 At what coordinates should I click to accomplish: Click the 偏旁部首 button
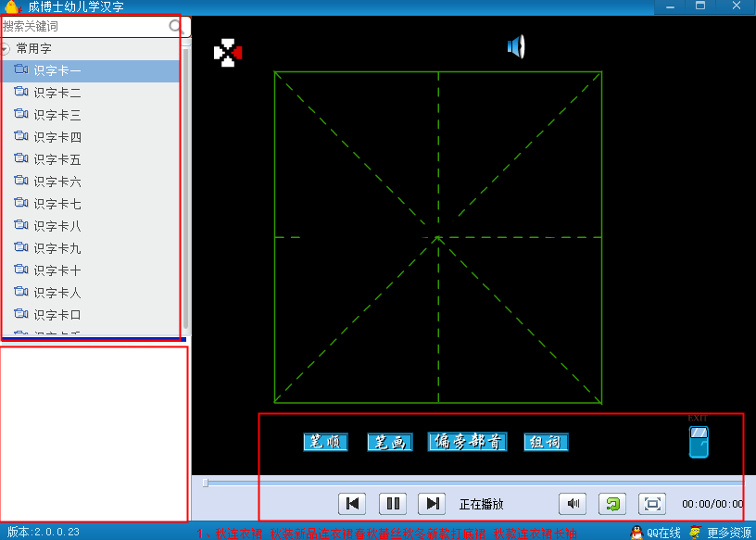tap(467, 442)
